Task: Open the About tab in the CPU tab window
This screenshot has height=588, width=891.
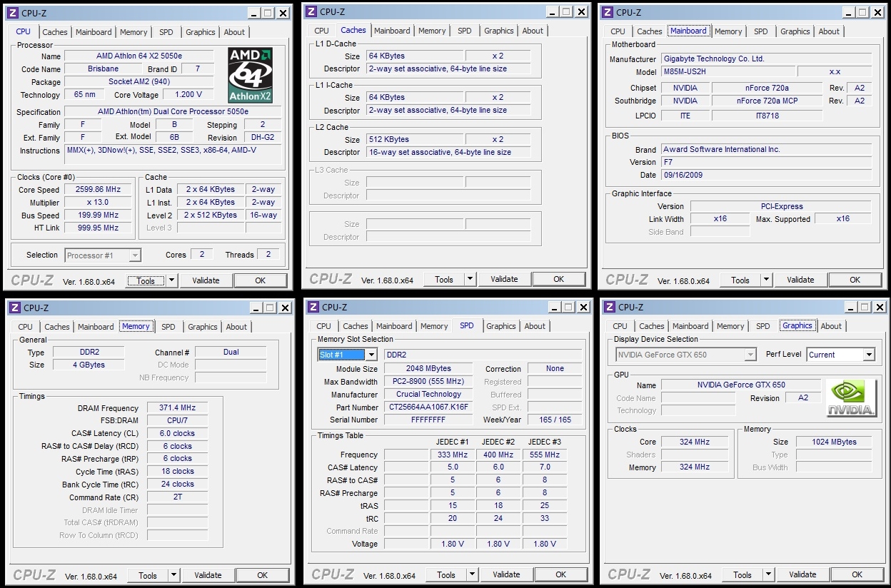Action: point(234,32)
